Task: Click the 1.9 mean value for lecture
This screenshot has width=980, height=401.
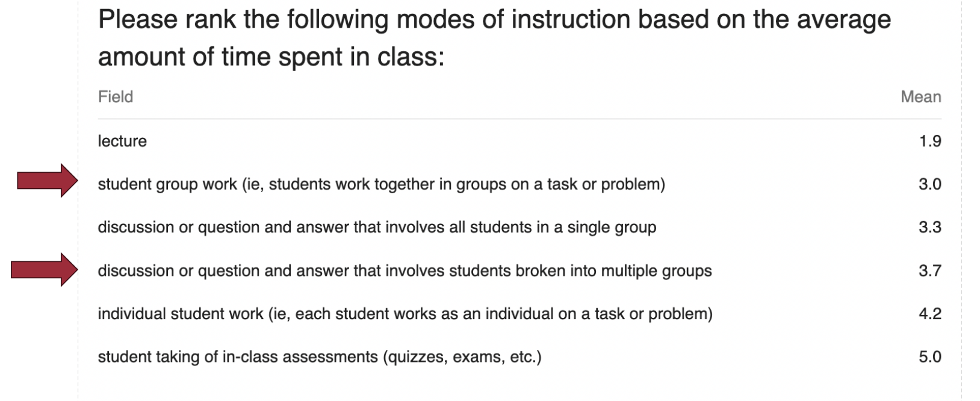Action: (x=930, y=141)
